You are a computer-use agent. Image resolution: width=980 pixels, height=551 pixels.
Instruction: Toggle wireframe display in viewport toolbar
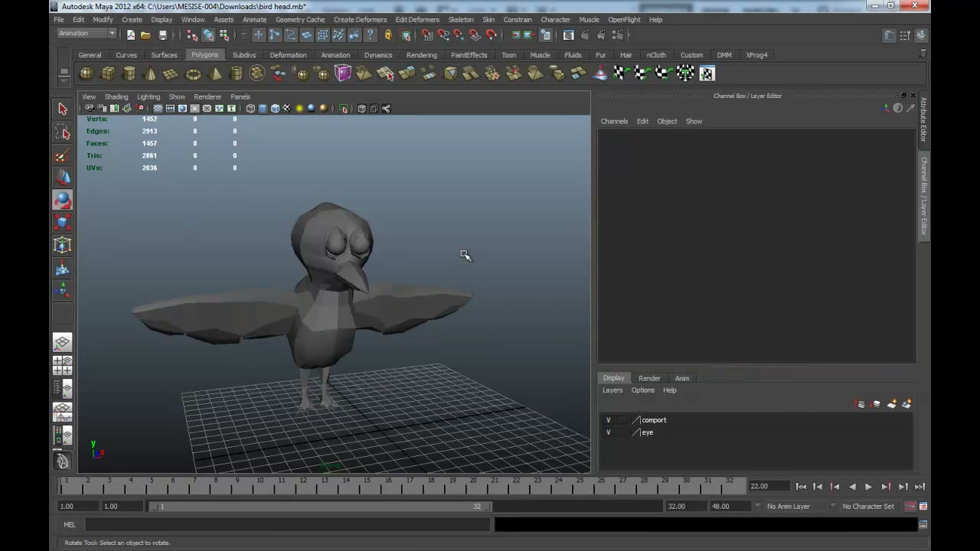click(x=250, y=109)
